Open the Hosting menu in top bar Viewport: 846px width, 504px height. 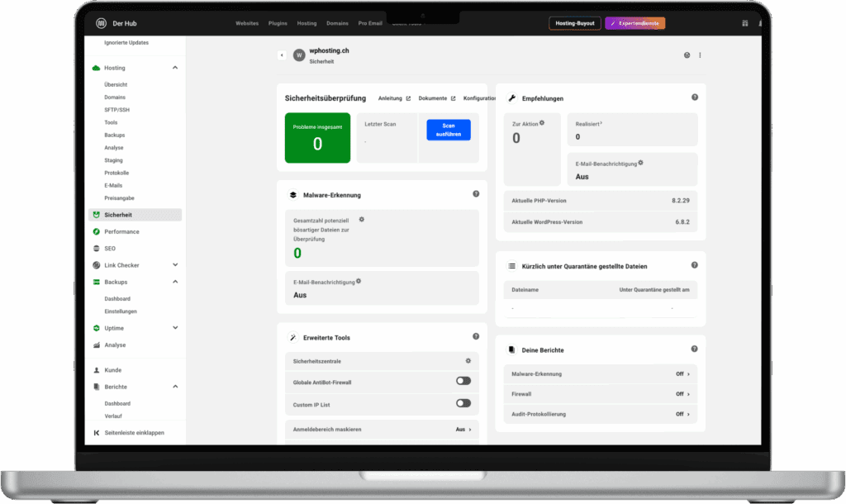point(307,23)
